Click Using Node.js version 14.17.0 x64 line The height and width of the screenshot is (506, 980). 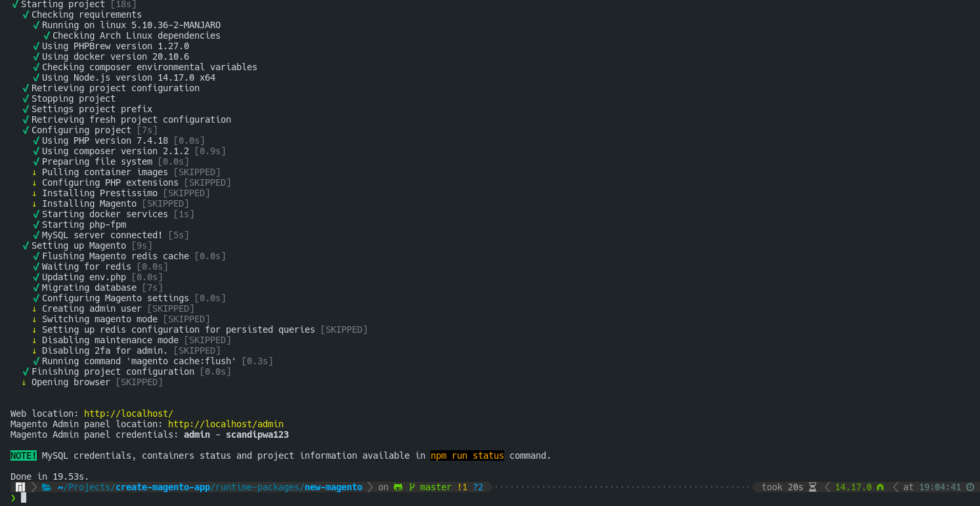[129, 77]
